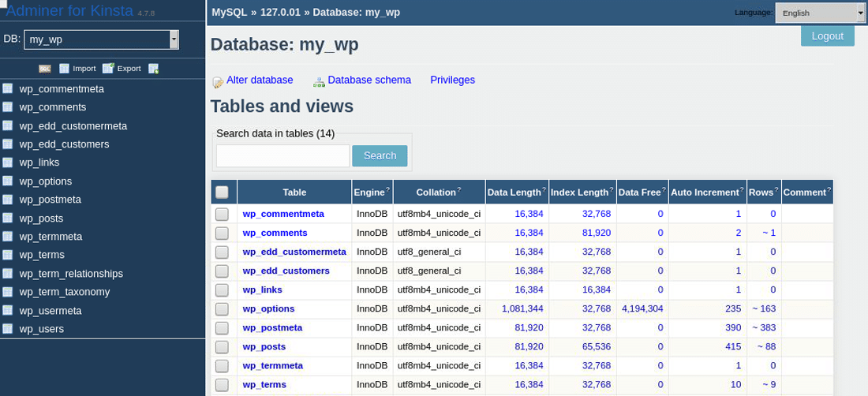Click the Export table icon

pyautogui.click(x=108, y=69)
